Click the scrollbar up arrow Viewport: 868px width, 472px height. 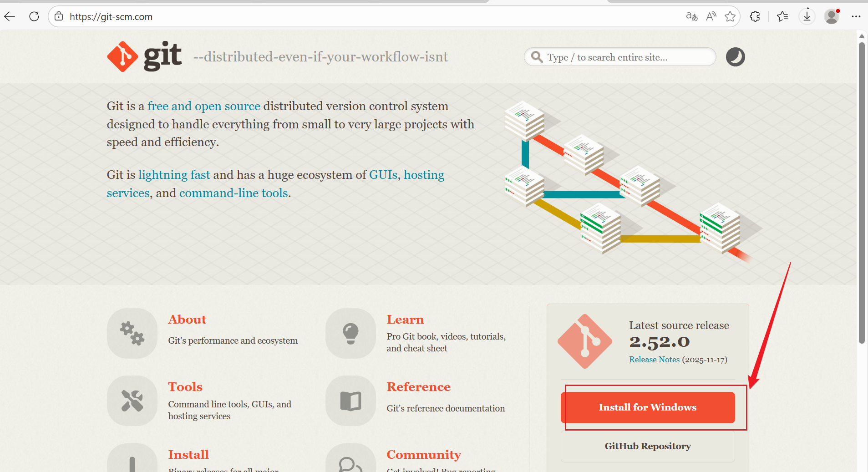click(x=862, y=36)
